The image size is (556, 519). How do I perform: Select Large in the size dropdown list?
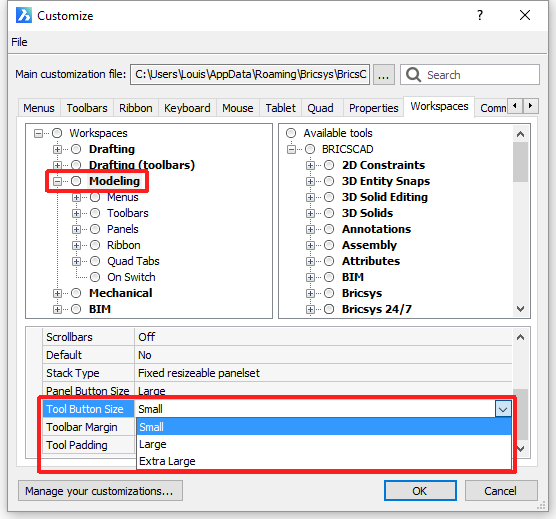tap(324, 444)
